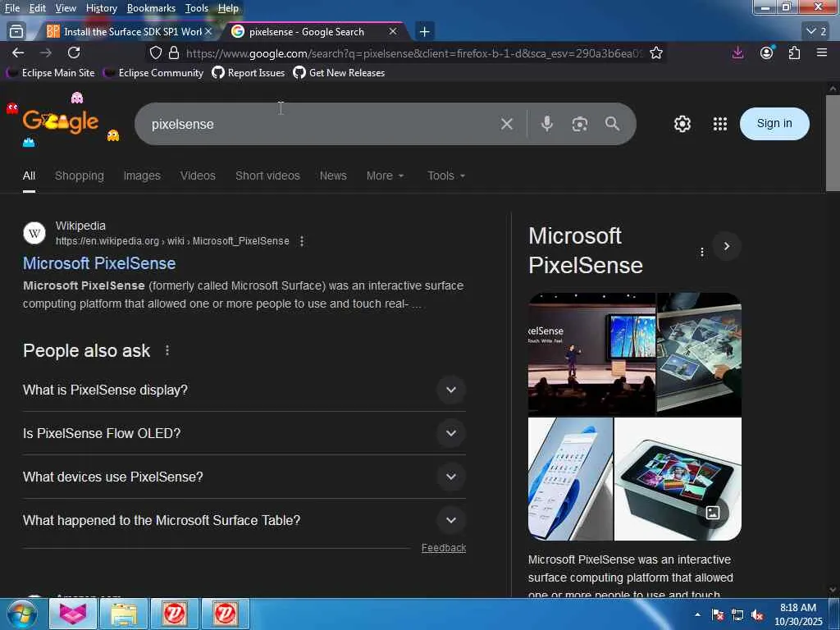Open the pink cat taskbar app

73,614
